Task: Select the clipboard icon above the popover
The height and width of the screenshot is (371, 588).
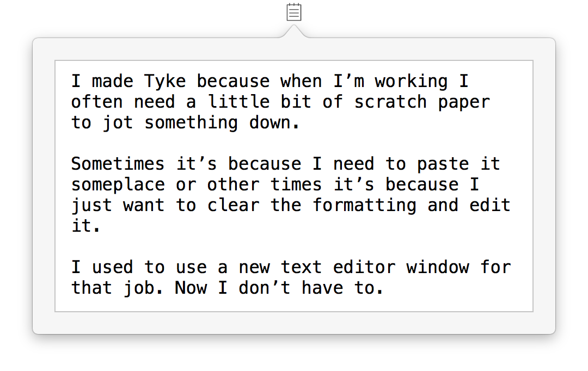Action: 293,11
